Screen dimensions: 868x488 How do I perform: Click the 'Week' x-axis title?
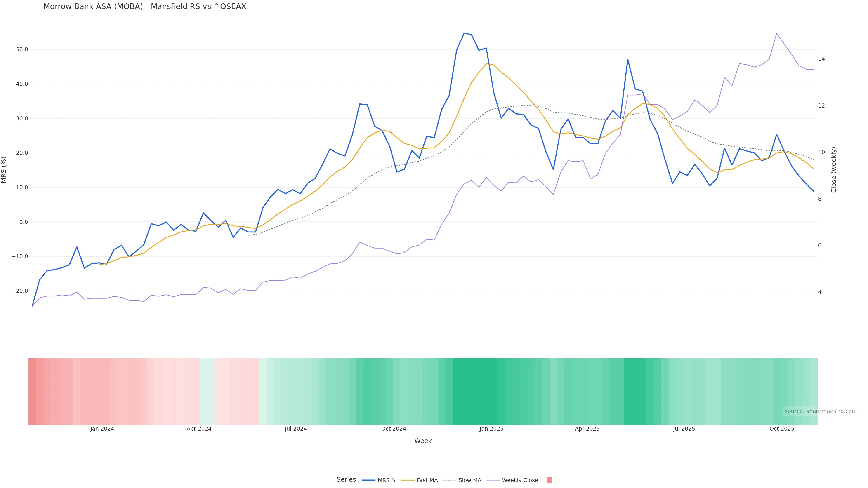[x=423, y=441]
